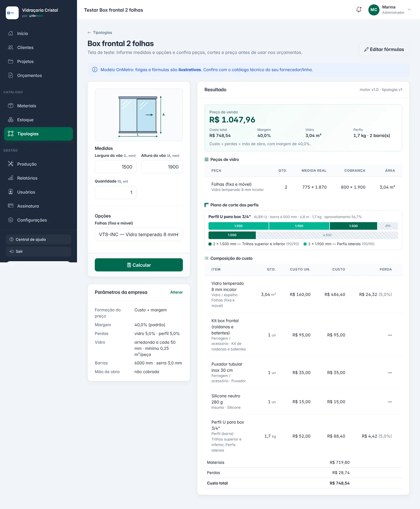The image size is (420, 509).
Task: Go back to Tipologias breadcrumb
Action: click(100, 32)
